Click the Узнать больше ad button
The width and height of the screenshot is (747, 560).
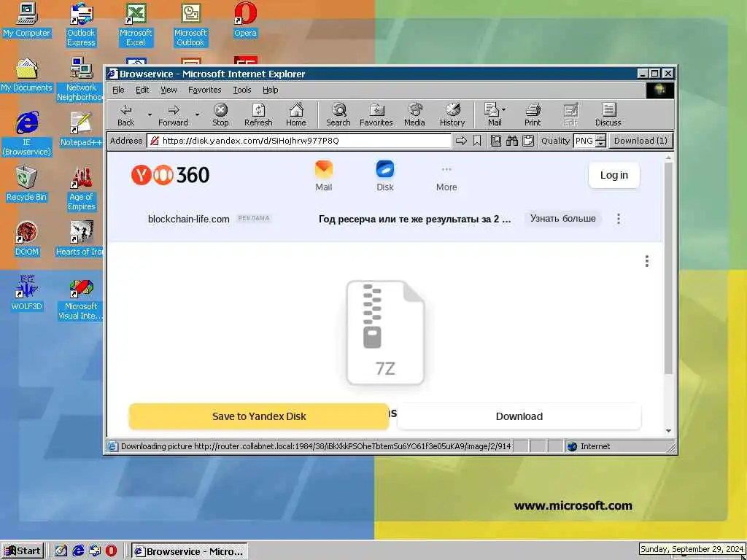pos(562,219)
